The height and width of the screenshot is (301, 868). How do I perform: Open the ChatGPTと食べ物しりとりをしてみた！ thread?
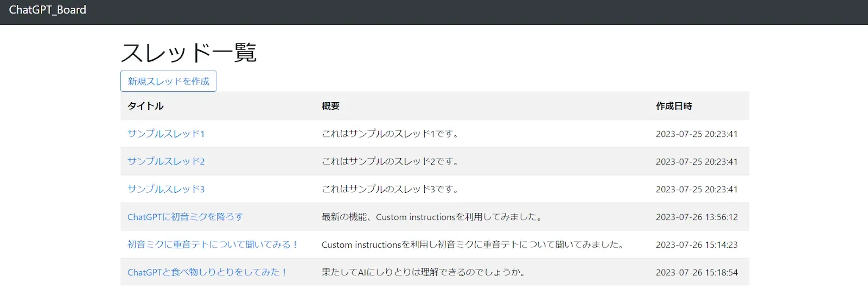[x=207, y=272]
